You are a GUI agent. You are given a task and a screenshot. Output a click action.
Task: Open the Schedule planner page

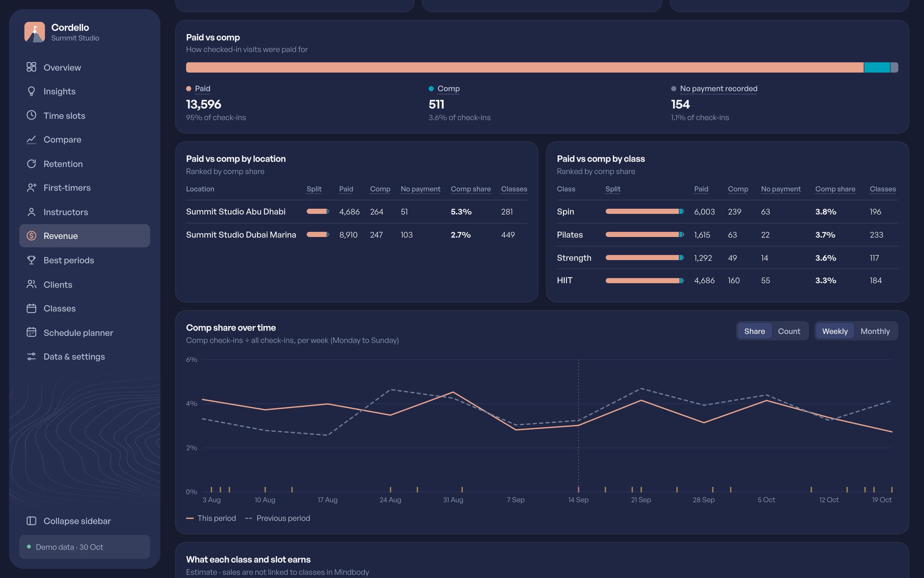point(84,333)
